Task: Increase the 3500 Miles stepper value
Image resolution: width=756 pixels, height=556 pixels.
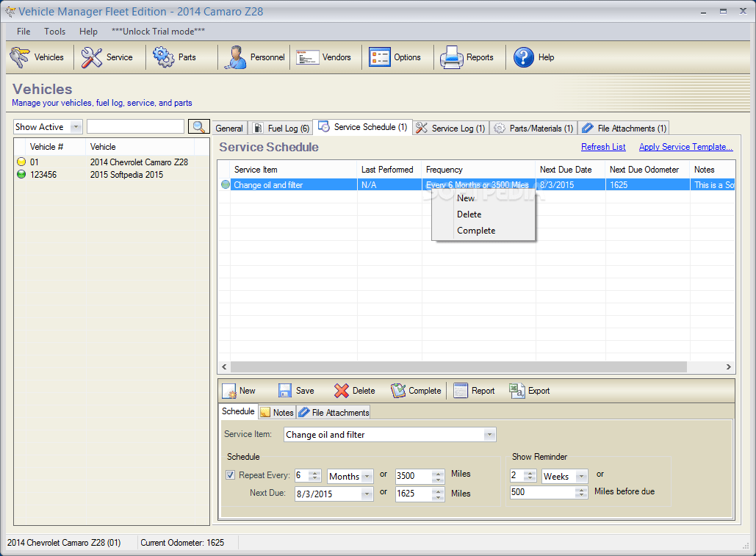Action: pos(437,472)
